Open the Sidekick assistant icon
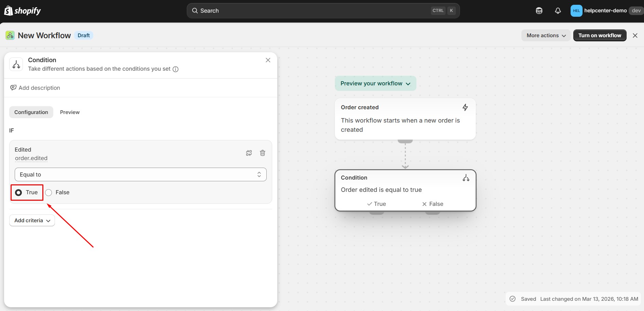This screenshot has height=311, width=644. click(x=539, y=11)
